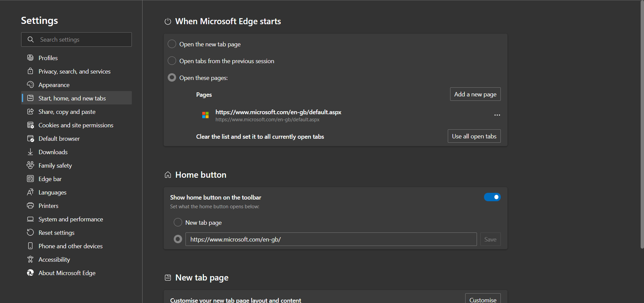Click the search magnifier in Search settings
This screenshot has width=644, height=303.
31,39
